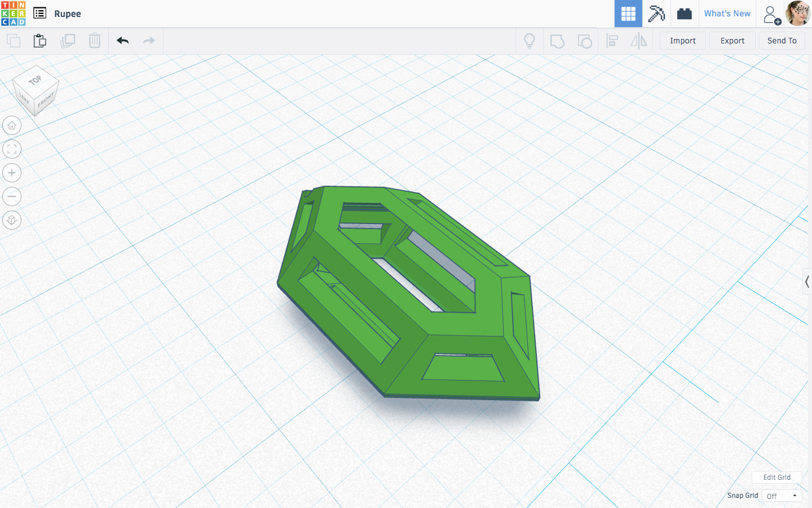Invite a collaborator via add-person icon
This screenshot has width=812, height=508.
pos(771,15)
